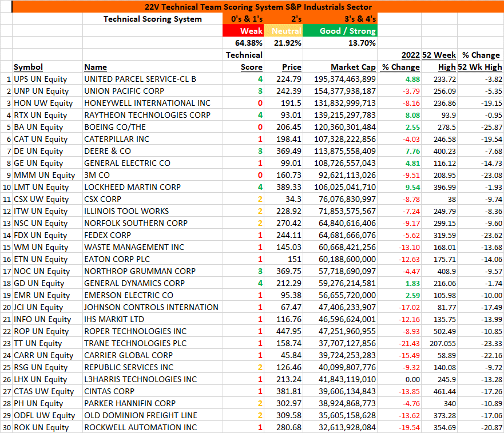Click the Market Cap column header
Image resolution: width=504 pixels, height=433 pixels.
click(353, 67)
